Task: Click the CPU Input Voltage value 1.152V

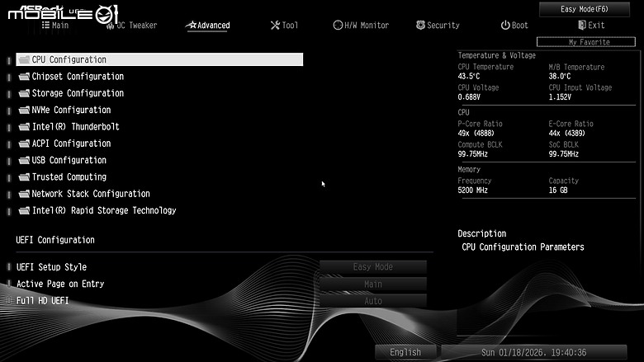Action: (560, 97)
